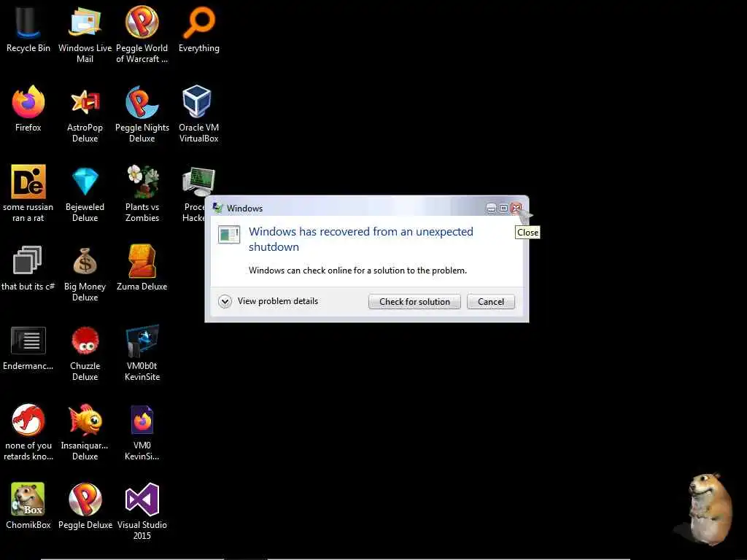747x560 pixels.
Task: Click the 'that but its c#' icon
Action: click(x=27, y=260)
